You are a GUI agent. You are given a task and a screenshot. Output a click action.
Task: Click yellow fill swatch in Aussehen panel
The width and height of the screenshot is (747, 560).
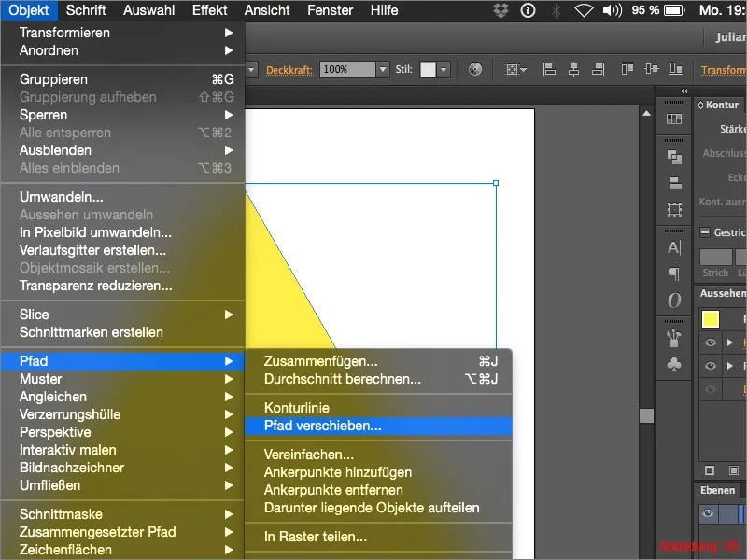coord(711,319)
